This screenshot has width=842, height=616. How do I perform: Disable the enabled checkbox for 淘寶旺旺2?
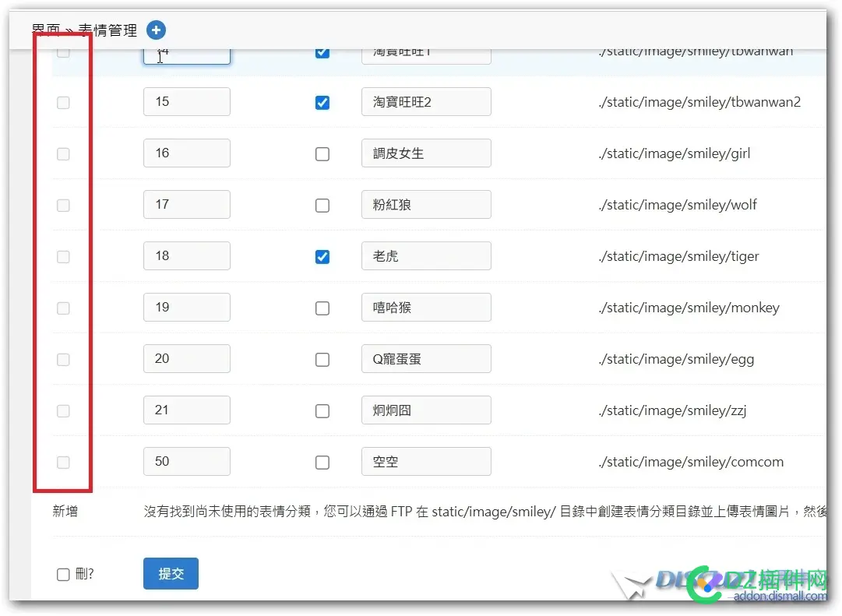[x=322, y=103]
